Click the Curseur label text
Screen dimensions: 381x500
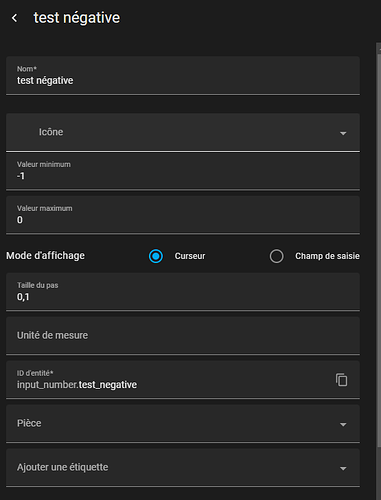pos(190,256)
